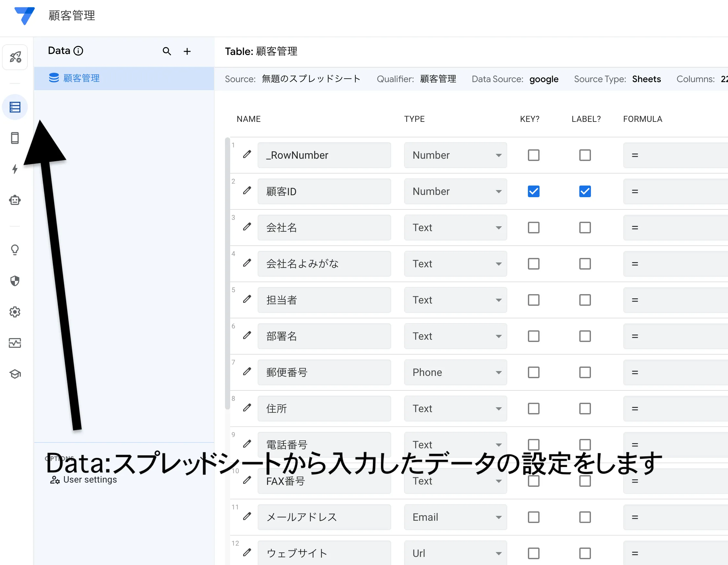The width and height of the screenshot is (728, 565).
Task: Open TYPE dropdown for 顧客ID
Action: 455,191
